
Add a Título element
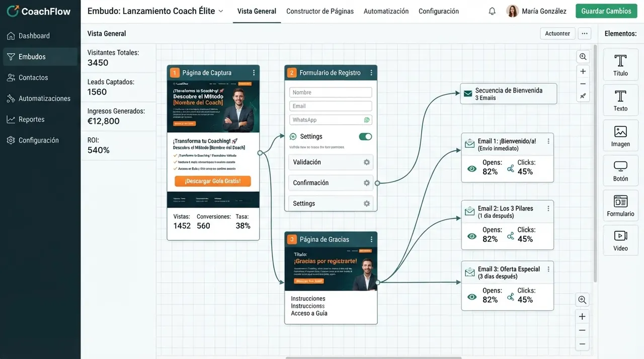(620, 65)
